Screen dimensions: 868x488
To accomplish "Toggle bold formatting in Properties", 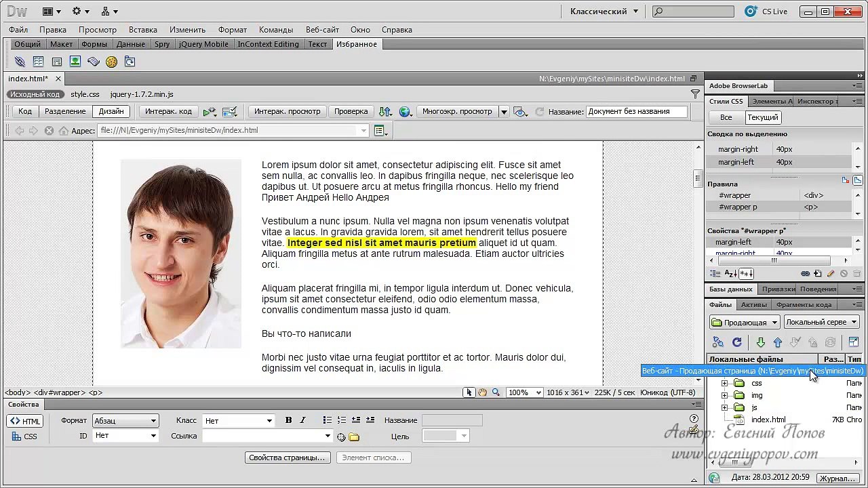I will point(288,420).
